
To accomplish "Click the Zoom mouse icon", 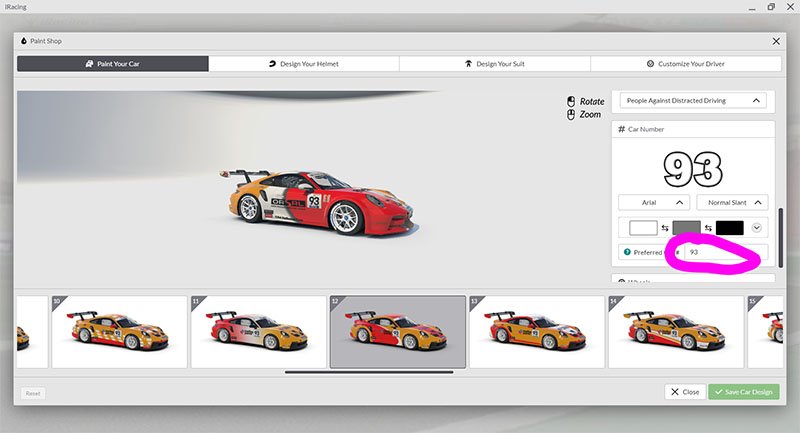I will click(x=571, y=115).
